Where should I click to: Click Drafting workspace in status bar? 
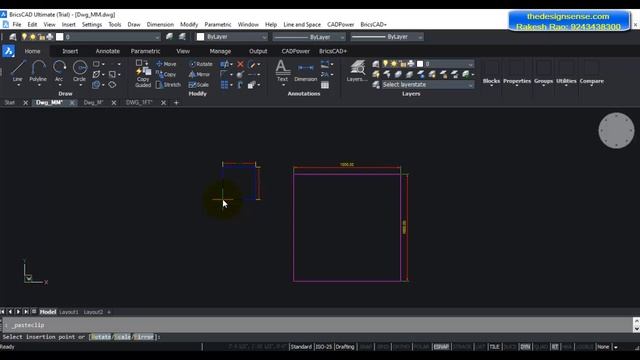345,347
